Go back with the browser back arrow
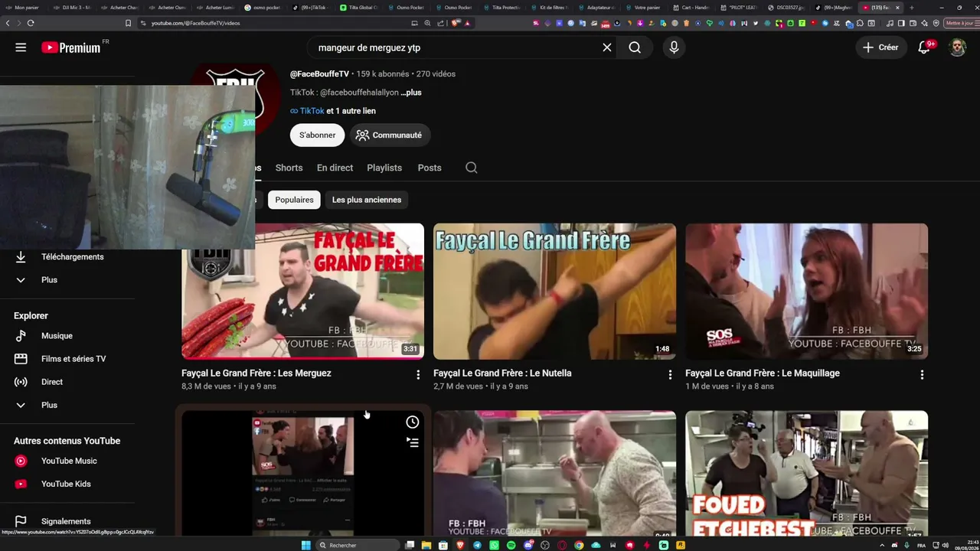The width and height of the screenshot is (980, 551). (8, 23)
